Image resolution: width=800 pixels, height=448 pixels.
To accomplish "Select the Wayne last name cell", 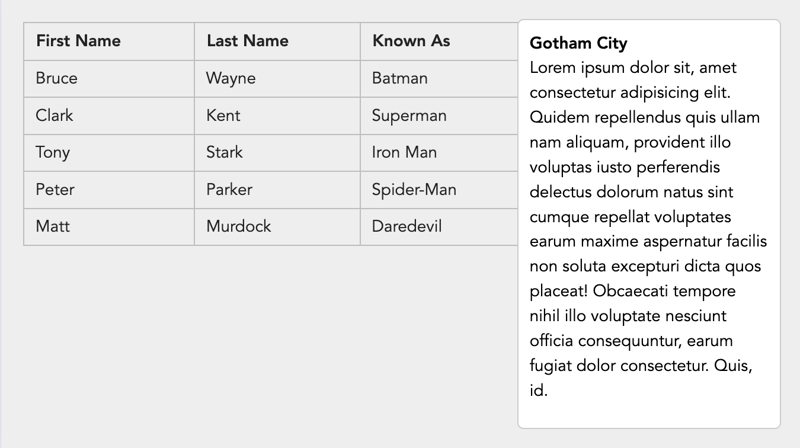I will tap(277, 79).
